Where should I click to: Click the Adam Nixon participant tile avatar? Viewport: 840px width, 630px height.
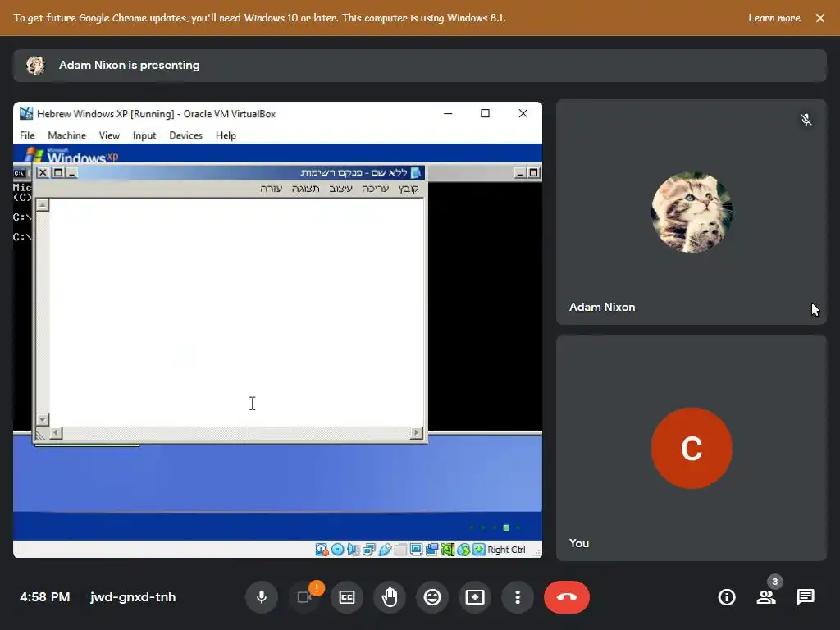[692, 212]
